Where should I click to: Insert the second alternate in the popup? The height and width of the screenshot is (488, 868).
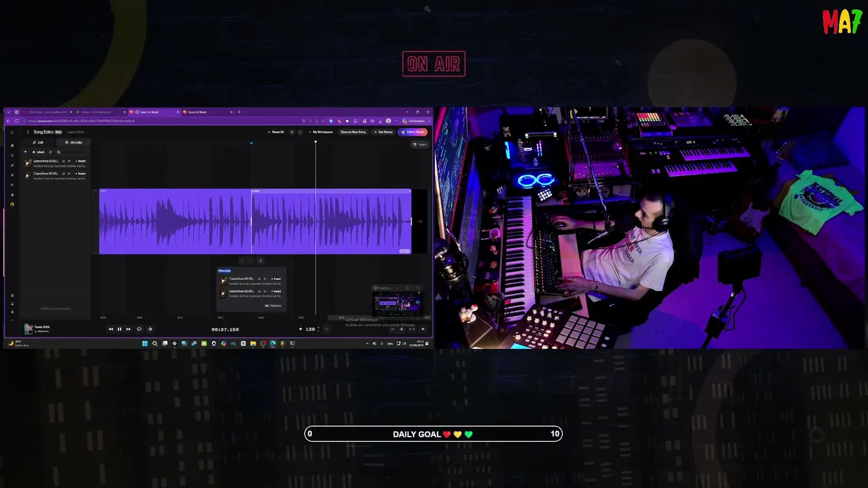pyautogui.click(x=276, y=291)
